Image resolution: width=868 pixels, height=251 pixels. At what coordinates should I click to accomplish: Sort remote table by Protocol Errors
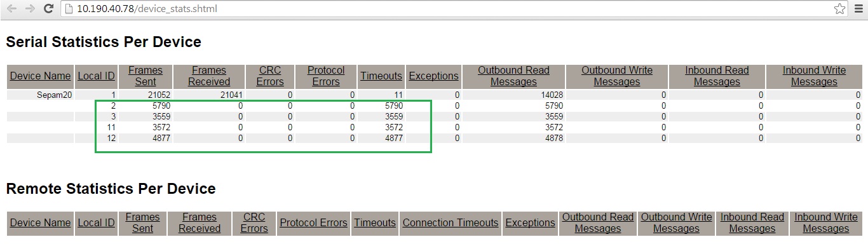tap(313, 223)
